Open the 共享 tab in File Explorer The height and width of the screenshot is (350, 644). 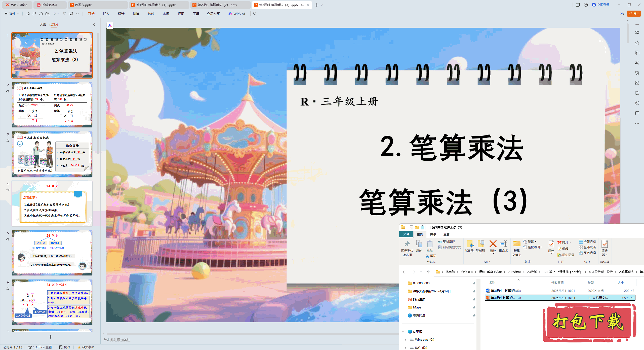pyautogui.click(x=433, y=234)
